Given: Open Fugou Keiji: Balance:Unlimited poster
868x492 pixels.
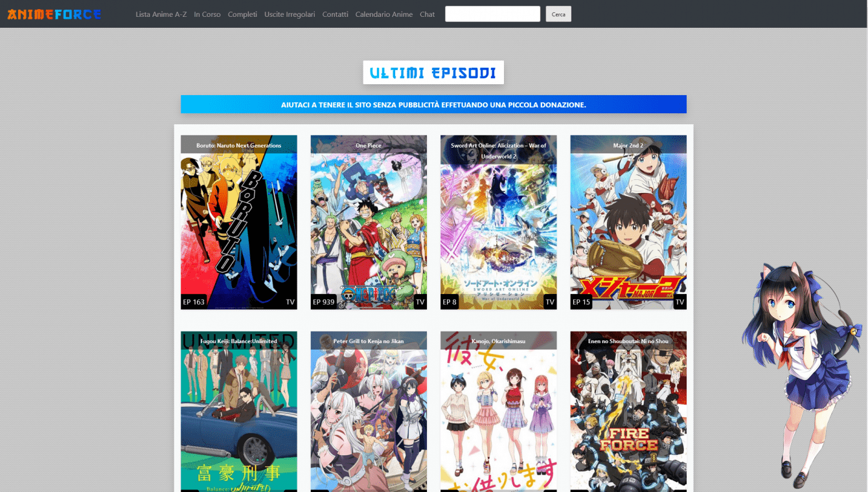Looking at the screenshot, I should coord(239,412).
